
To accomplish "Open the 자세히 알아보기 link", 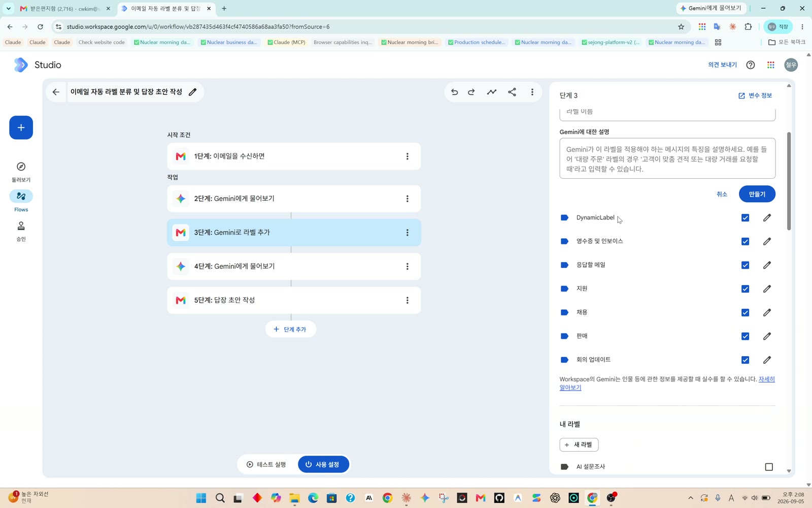I will [x=667, y=383].
